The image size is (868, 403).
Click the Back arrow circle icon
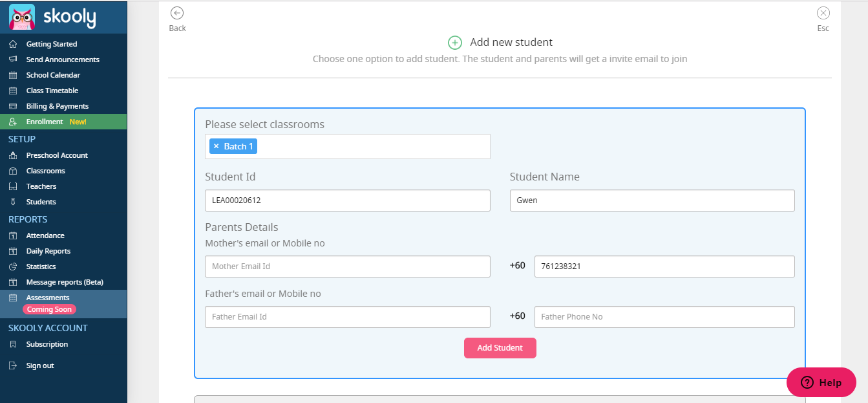177,13
